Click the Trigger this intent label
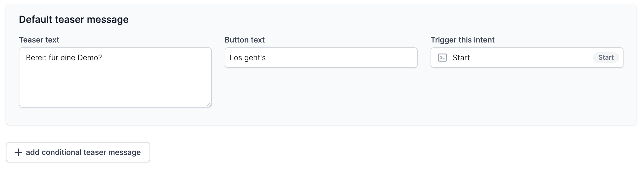 [x=463, y=40]
